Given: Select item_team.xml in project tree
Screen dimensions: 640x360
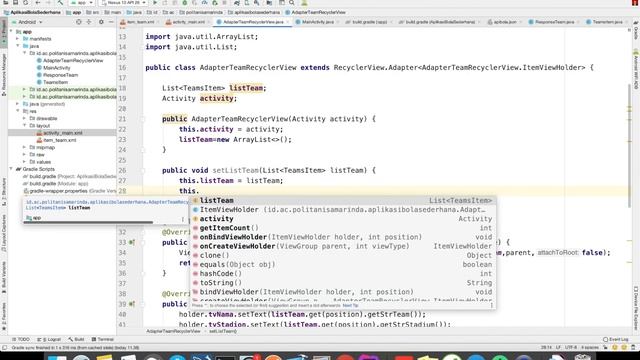Looking at the screenshot, I should click(60, 140).
